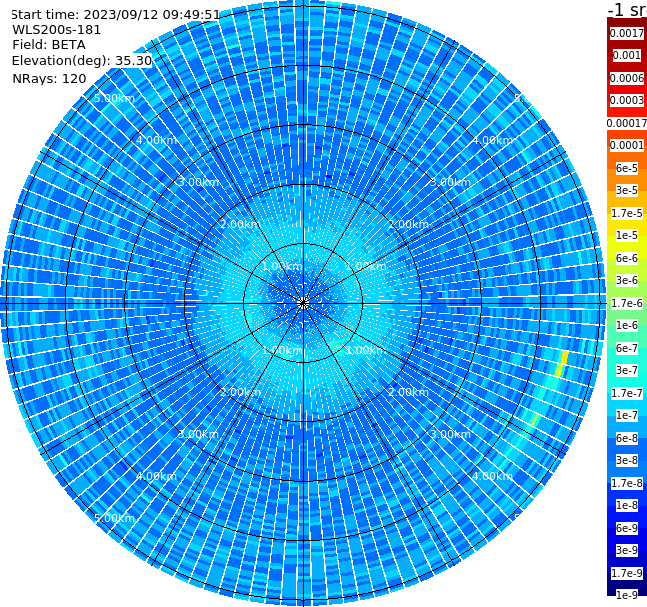Select the 1.7e-7 colorbar label
This screenshot has height=607, width=647.
click(x=627, y=393)
